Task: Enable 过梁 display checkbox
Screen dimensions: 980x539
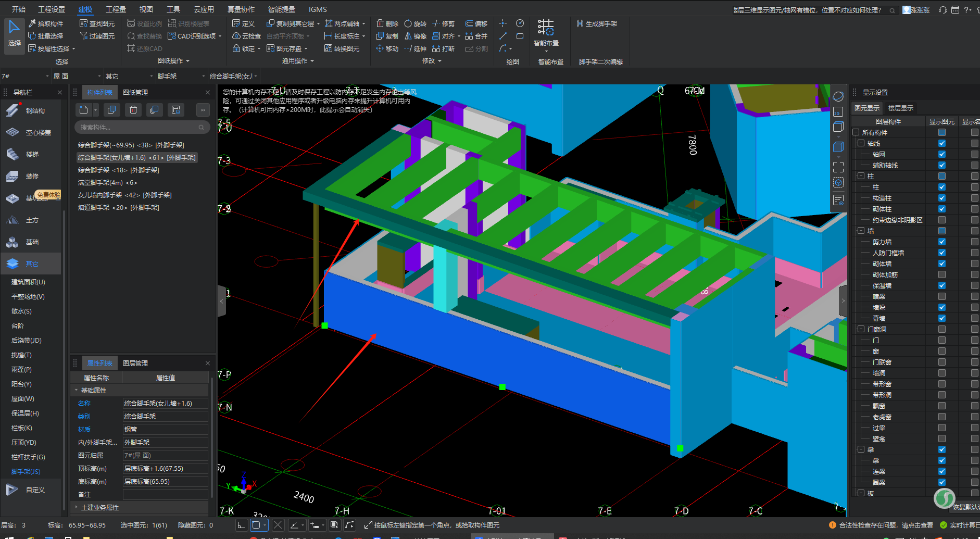Action: [x=942, y=428]
